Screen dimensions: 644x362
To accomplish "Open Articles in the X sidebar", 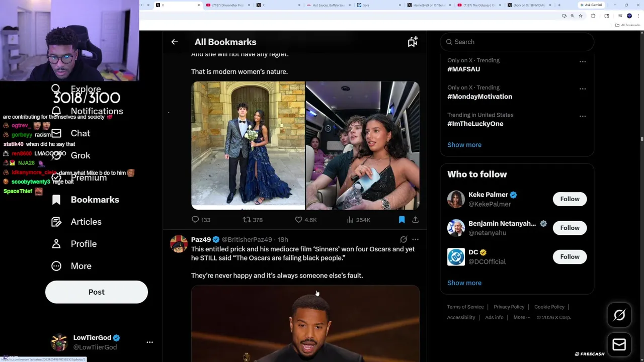I will (76, 222).
